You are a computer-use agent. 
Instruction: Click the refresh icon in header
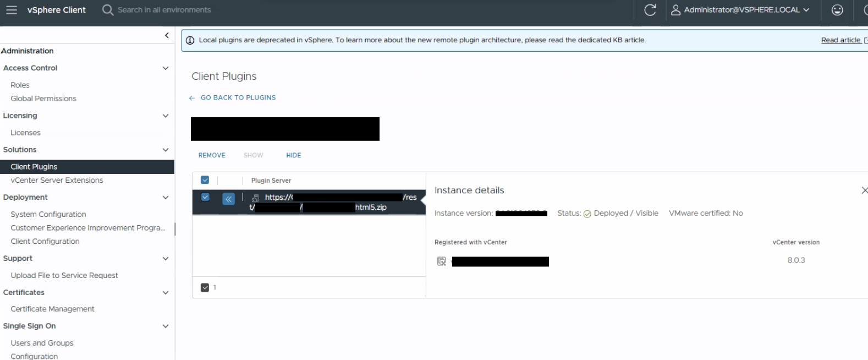pyautogui.click(x=650, y=10)
